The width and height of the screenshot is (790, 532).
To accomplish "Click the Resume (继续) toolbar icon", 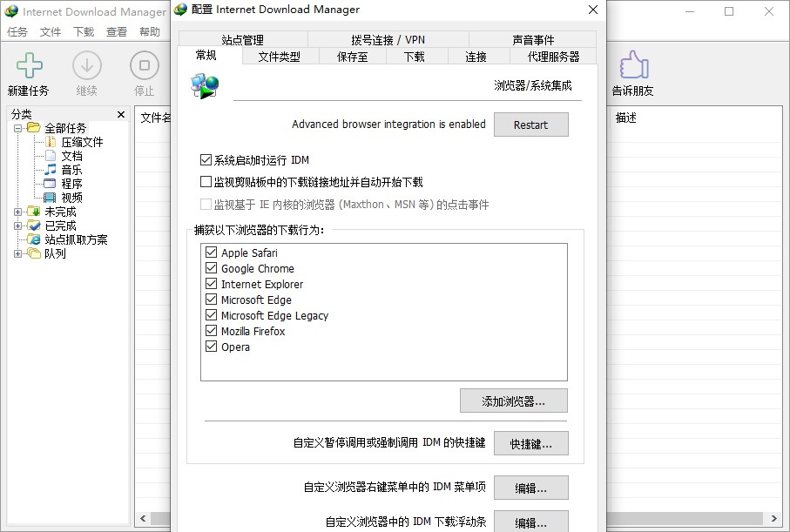I will click(86, 66).
